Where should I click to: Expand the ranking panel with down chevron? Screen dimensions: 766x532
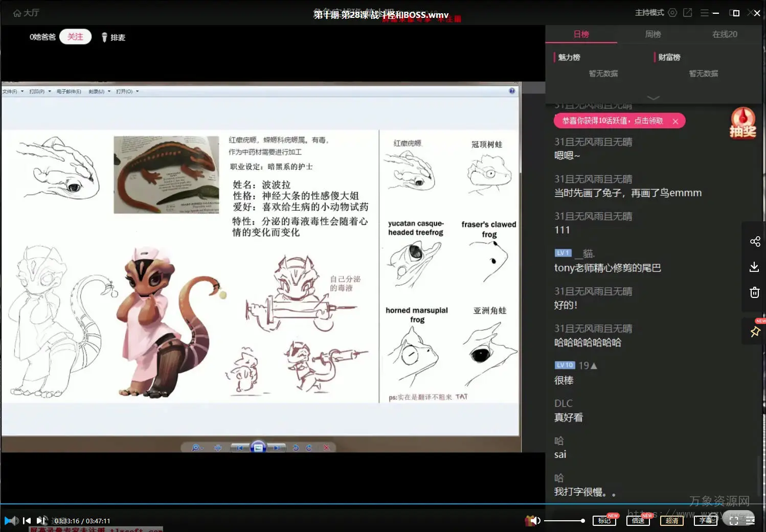point(653,98)
